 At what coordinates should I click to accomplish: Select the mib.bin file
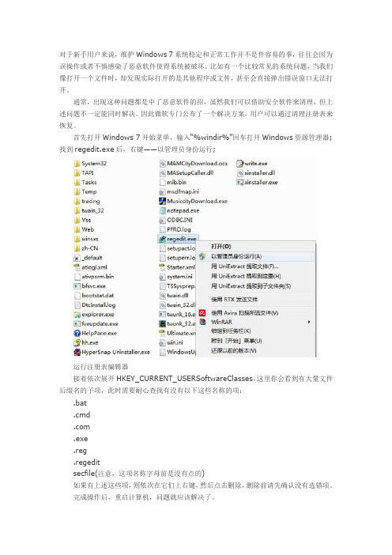tap(173, 183)
